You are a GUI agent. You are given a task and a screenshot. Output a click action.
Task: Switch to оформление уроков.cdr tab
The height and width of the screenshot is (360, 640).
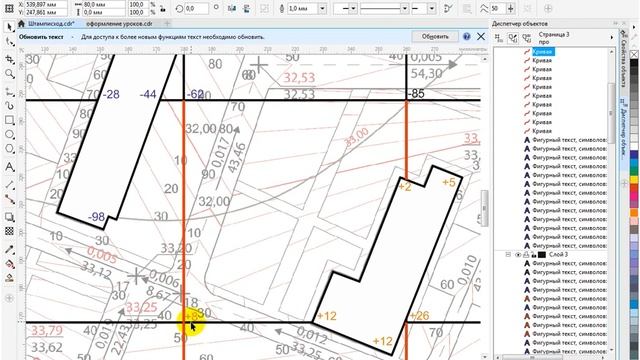(x=119, y=24)
